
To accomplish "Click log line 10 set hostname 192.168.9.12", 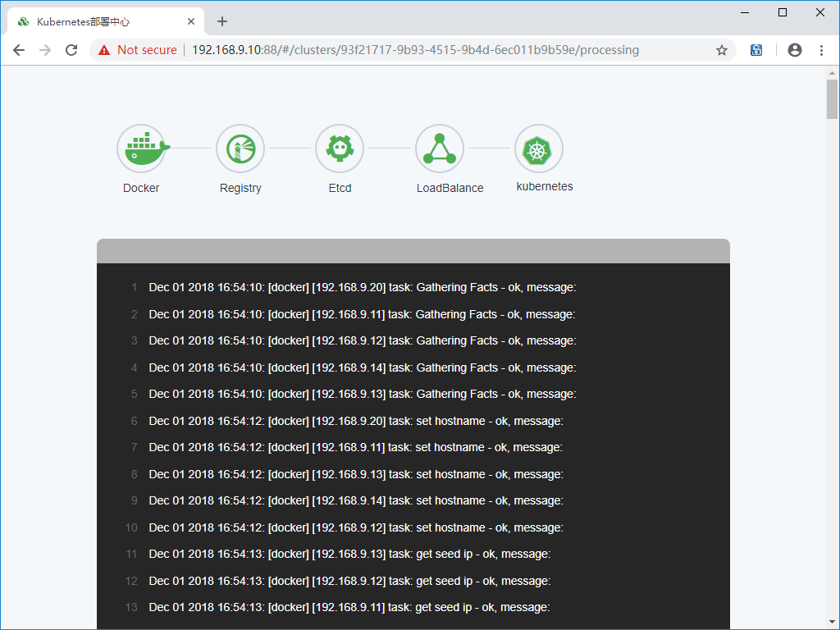I will click(356, 527).
